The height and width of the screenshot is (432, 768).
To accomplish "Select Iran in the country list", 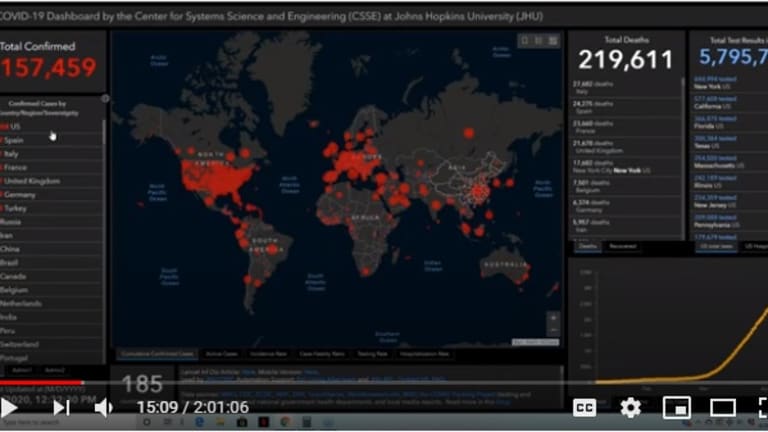I will [x=51, y=236].
